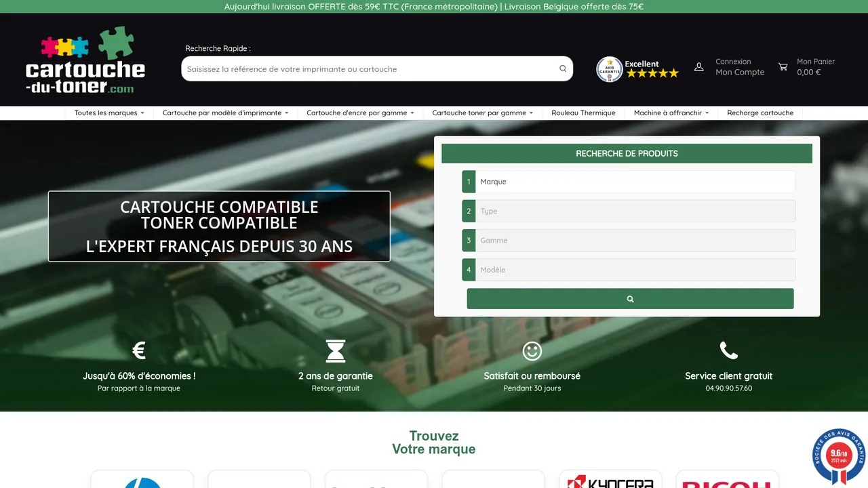Click the shopping cart icon
The width and height of the screenshot is (868, 488).
pyautogui.click(x=783, y=67)
